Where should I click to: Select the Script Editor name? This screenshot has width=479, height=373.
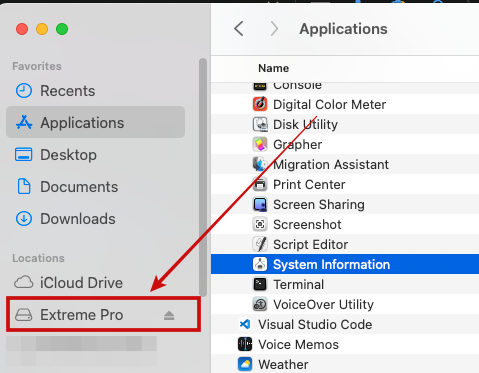coord(310,245)
